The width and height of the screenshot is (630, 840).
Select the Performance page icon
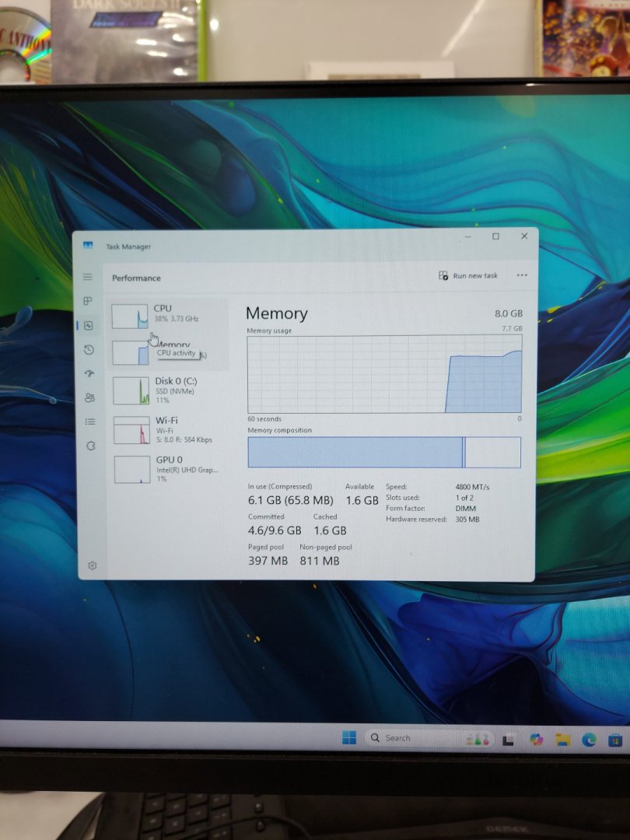click(x=89, y=326)
